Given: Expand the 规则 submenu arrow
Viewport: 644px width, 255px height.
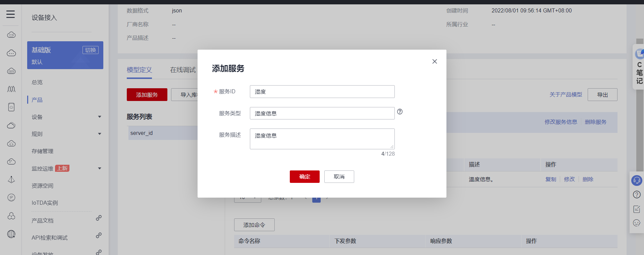Looking at the screenshot, I should [x=100, y=134].
